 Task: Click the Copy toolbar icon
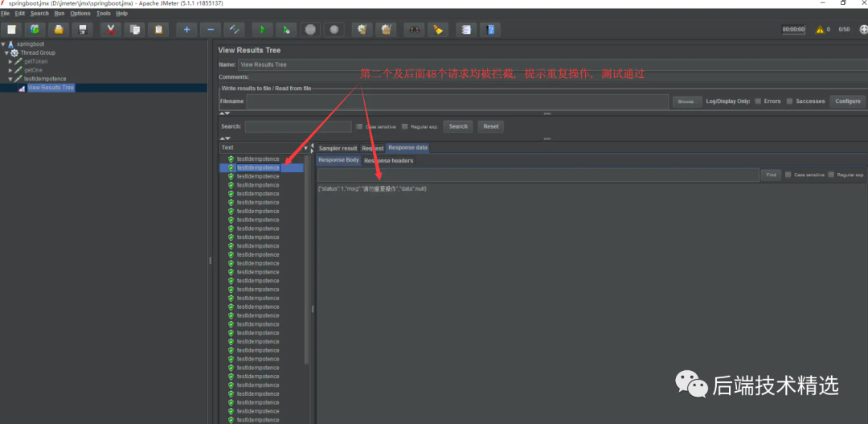(134, 30)
